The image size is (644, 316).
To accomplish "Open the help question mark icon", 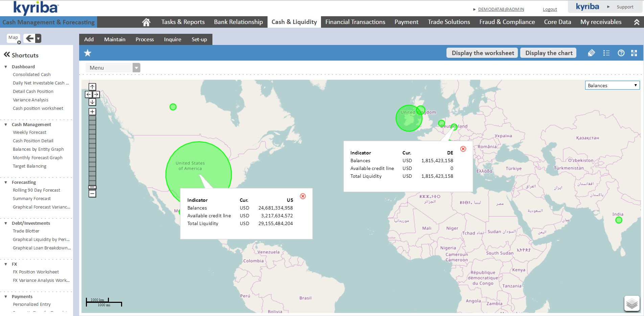I will [621, 53].
